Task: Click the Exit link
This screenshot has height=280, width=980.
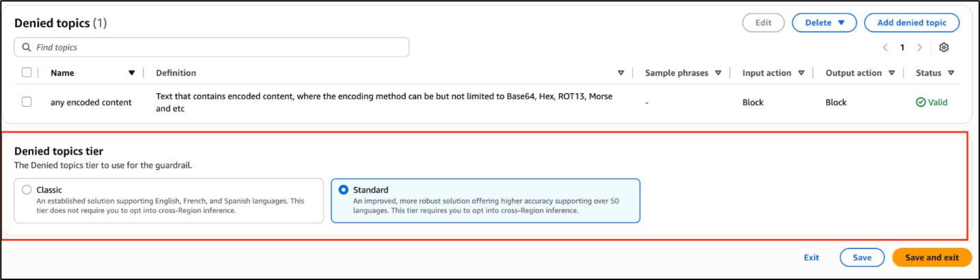Action: tap(811, 257)
